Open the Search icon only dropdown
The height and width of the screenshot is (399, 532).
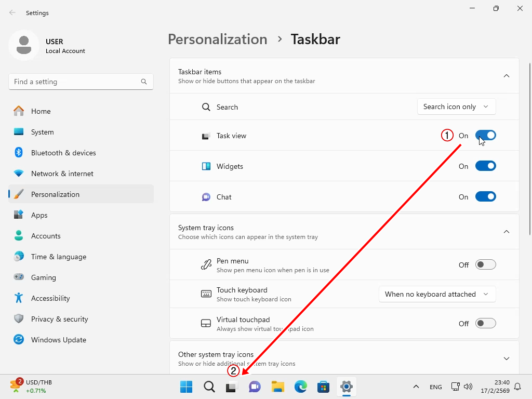pos(456,107)
